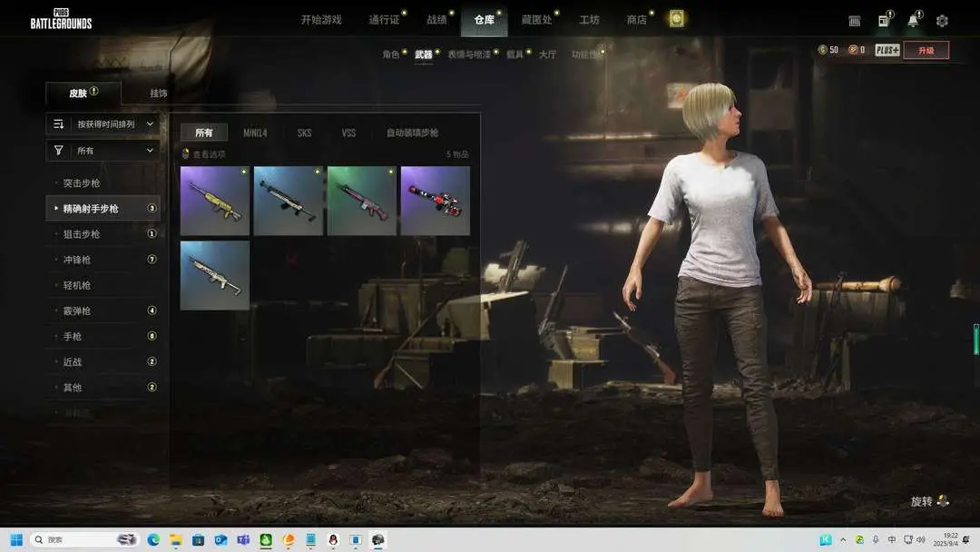Select the 狙击步枪 weapon category
Viewport: 980px width, 552px height.
tap(82, 234)
